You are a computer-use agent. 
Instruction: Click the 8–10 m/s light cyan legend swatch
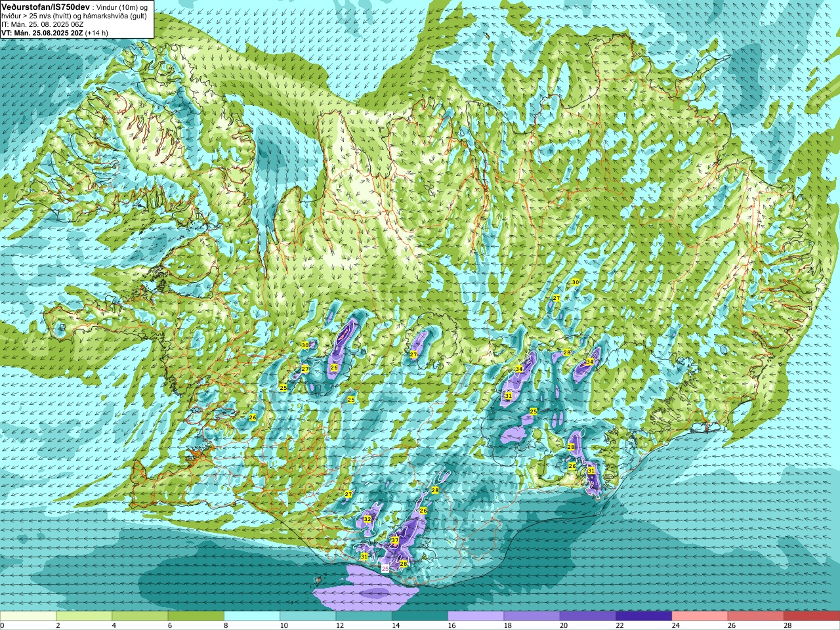point(252,616)
